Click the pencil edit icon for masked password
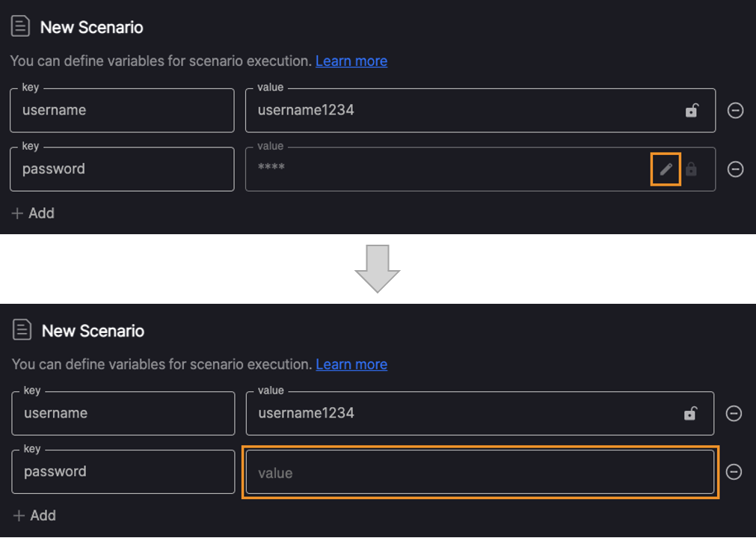The image size is (756, 538). pos(666,169)
